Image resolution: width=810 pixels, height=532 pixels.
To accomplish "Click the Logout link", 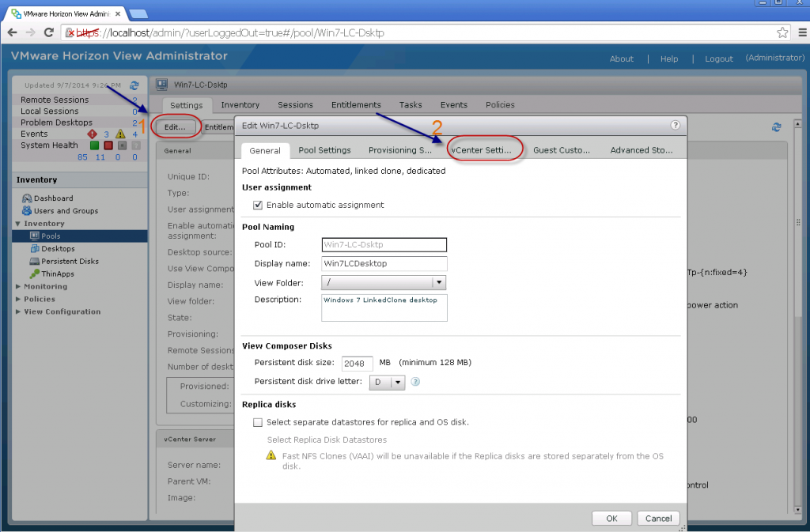I will (x=719, y=58).
